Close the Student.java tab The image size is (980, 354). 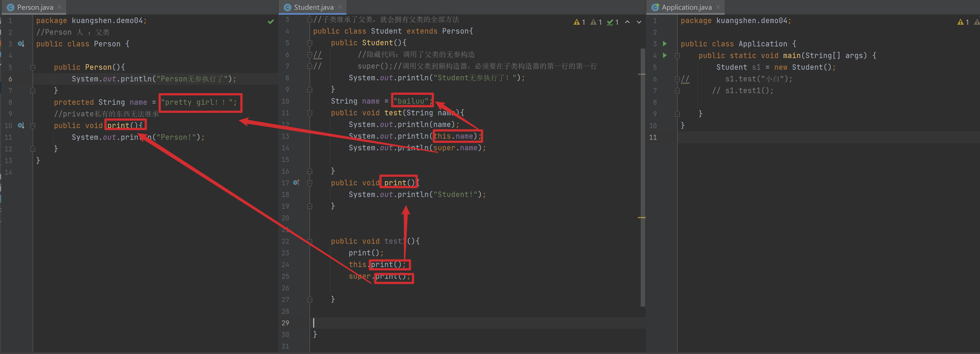(x=340, y=7)
